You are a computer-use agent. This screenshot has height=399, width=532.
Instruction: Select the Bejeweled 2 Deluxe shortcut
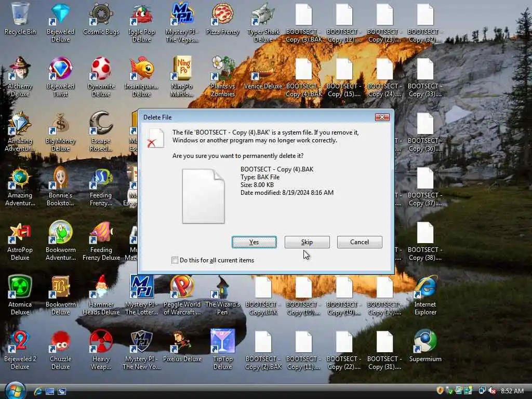tap(20, 350)
